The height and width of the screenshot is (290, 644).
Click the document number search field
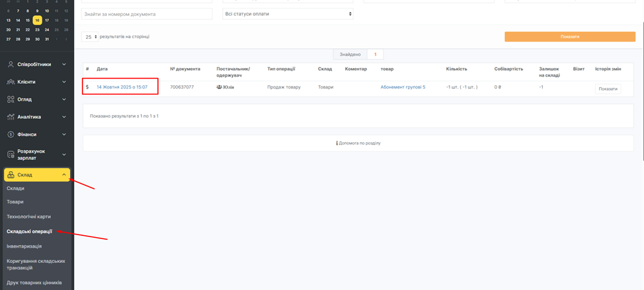tap(147, 14)
